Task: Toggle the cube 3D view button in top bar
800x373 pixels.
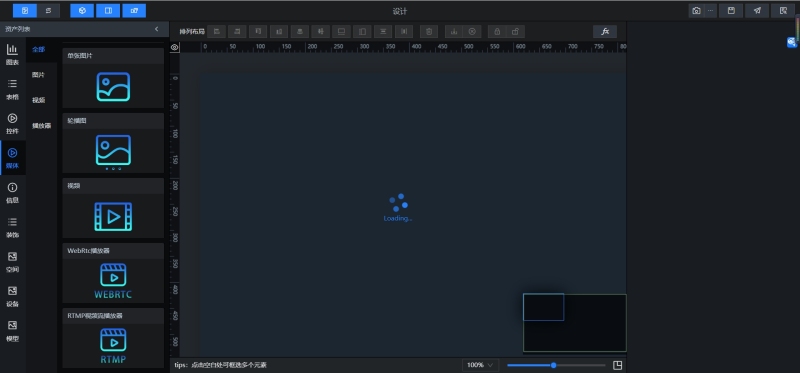Action: 82,11
